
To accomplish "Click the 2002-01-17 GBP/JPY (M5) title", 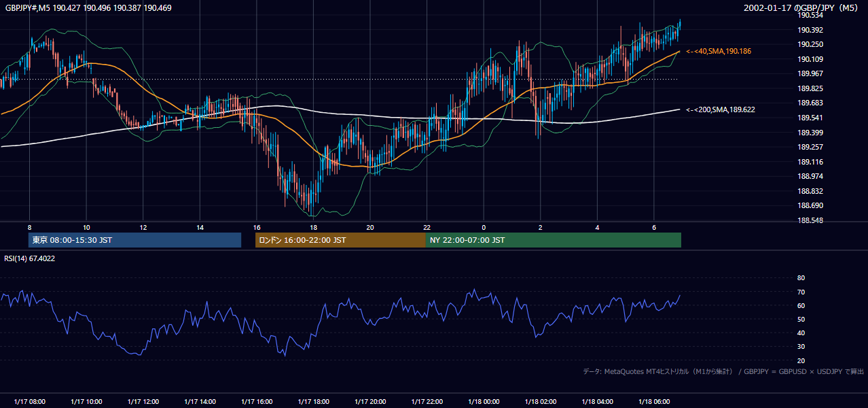I will pos(800,8).
